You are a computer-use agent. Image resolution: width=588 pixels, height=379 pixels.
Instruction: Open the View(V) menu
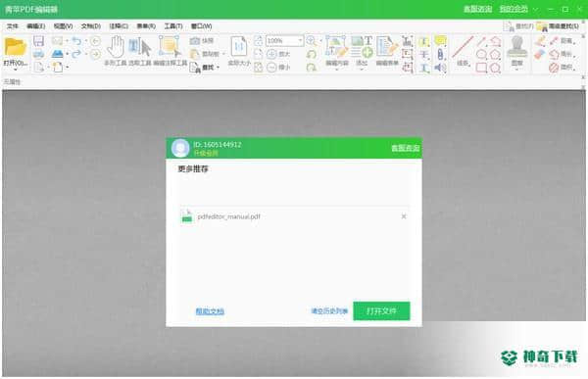tap(63, 26)
